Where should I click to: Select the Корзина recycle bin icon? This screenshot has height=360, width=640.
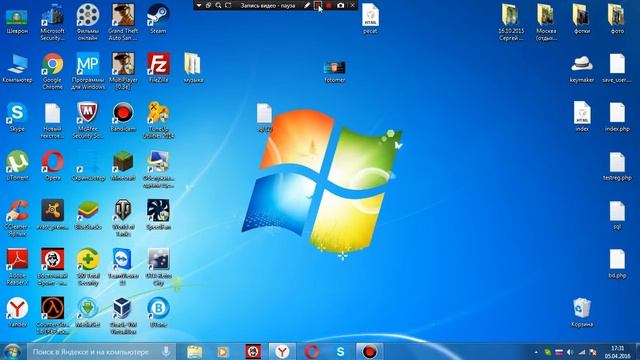coord(582,313)
